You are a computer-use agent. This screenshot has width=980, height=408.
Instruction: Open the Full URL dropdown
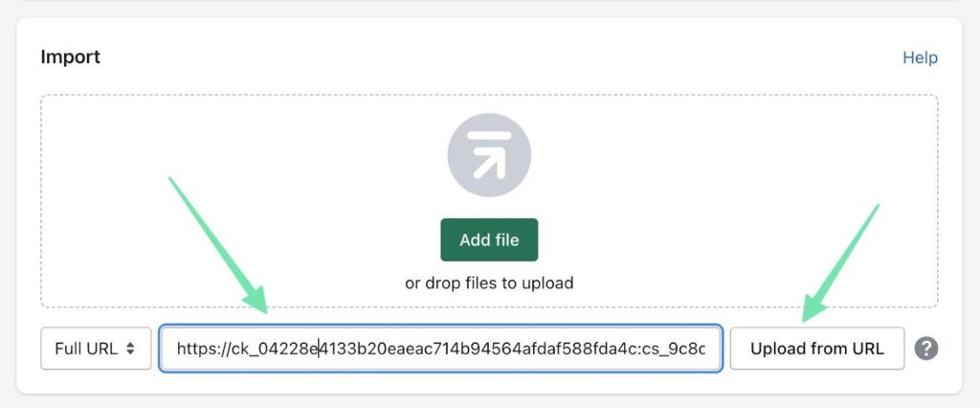[x=97, y=349]
